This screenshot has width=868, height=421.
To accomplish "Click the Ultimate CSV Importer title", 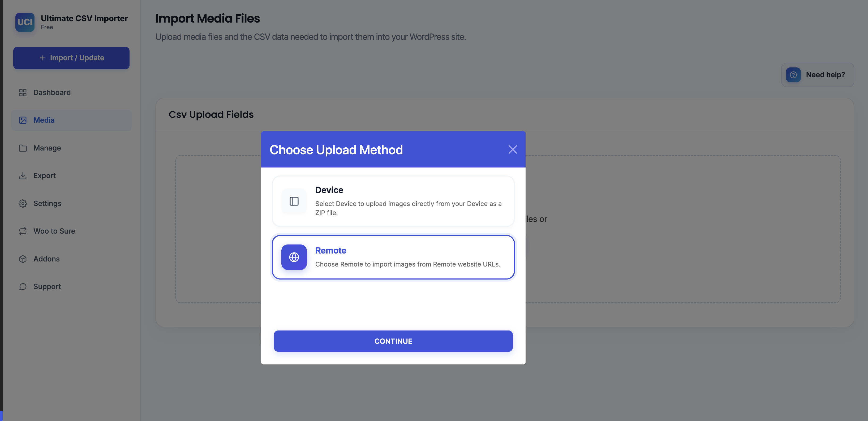I will pyautogui.click(x=84, y=18).
